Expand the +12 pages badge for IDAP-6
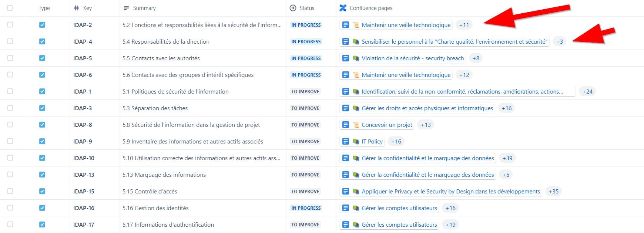 [x=464, y=75]
